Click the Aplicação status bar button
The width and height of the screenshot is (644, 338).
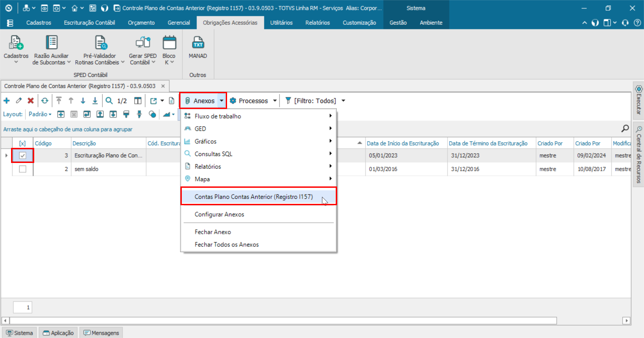(x=58, y=333)
